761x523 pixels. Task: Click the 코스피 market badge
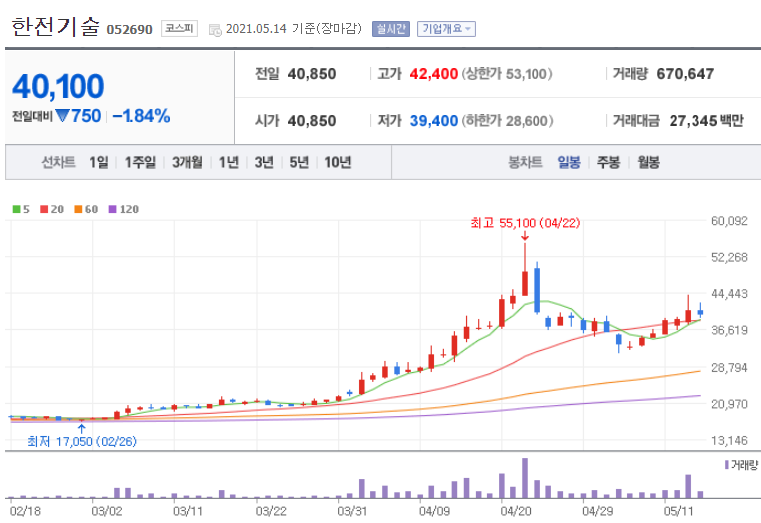tap(179, 28)
